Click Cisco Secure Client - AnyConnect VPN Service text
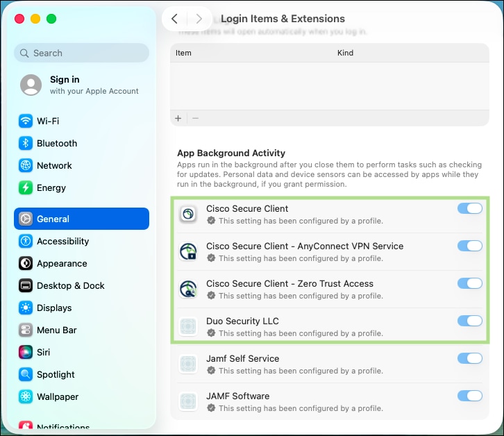 pos(305,246)
